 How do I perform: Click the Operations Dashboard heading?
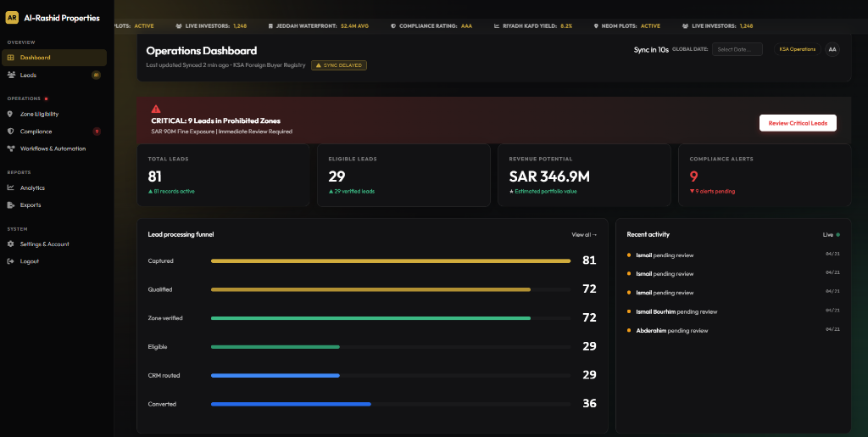click(202, 51)
